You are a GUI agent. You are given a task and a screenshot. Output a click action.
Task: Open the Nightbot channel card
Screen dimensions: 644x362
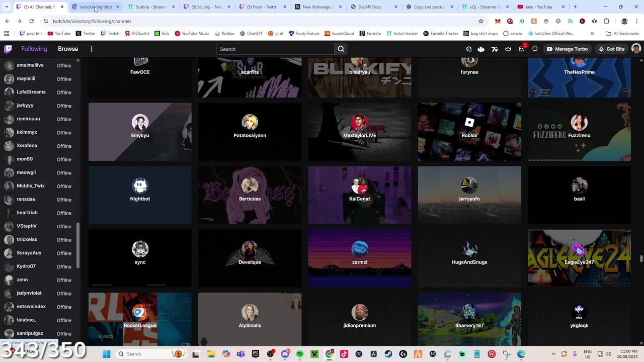pos(140,195)
